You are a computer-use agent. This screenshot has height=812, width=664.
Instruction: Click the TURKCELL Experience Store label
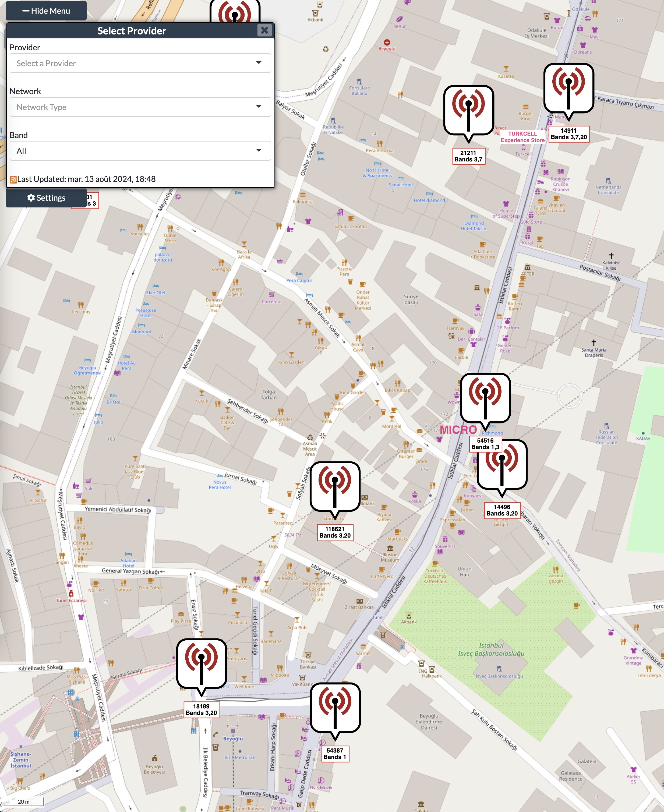click(522, 137)
